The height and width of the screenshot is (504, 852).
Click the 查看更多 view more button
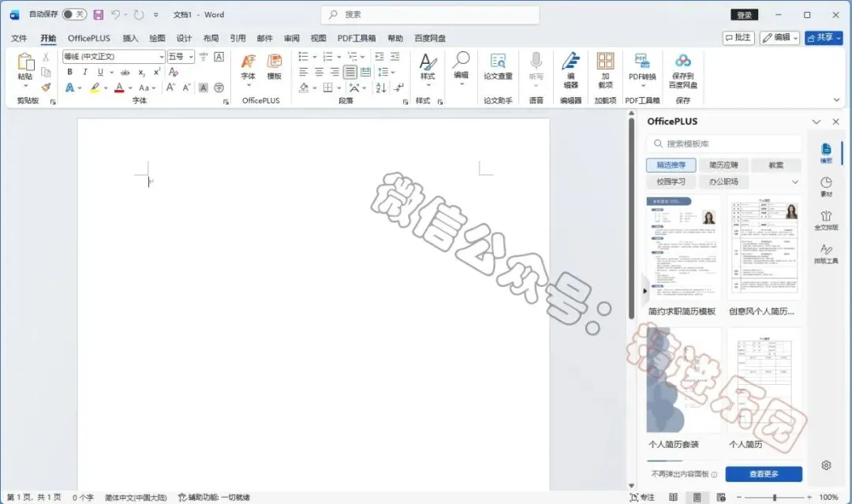coord(764,473)
